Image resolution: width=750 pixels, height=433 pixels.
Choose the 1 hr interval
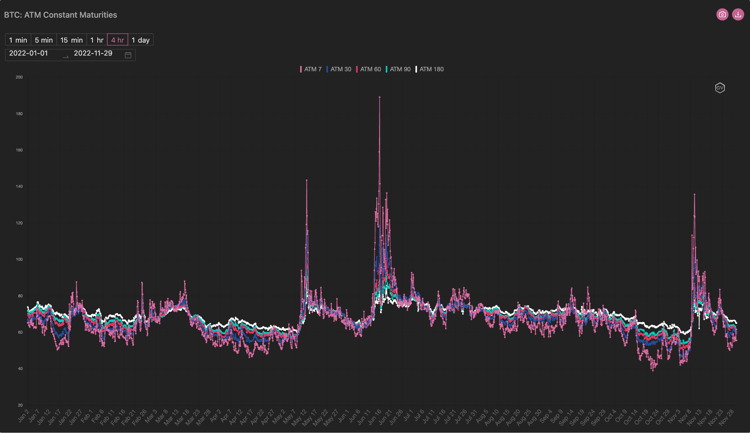click(96, 40)
